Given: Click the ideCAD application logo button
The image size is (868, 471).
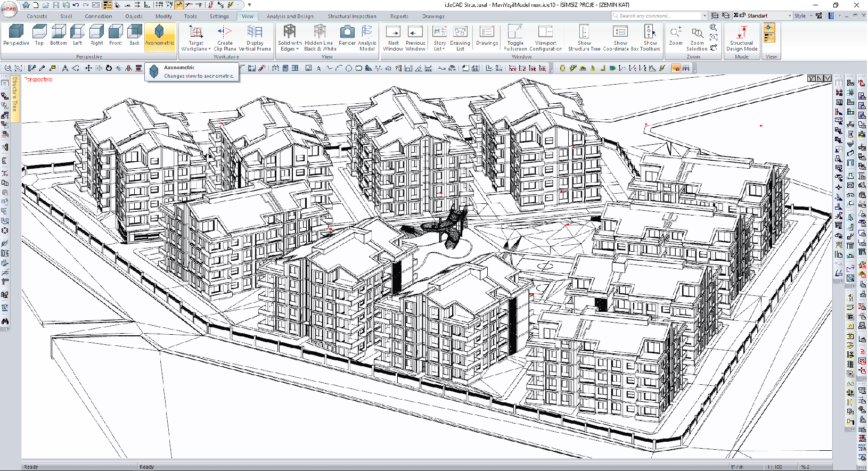Looking at the screenshot, I should 9,9.
